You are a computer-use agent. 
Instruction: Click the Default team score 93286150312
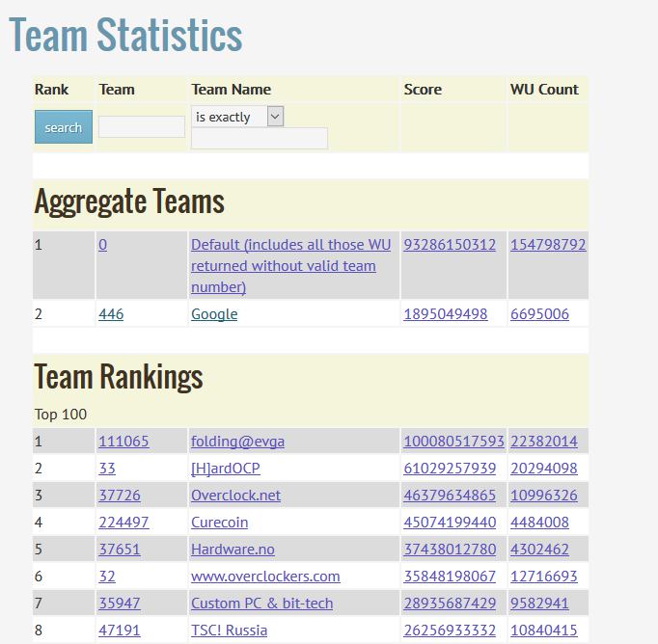[450, 245]
